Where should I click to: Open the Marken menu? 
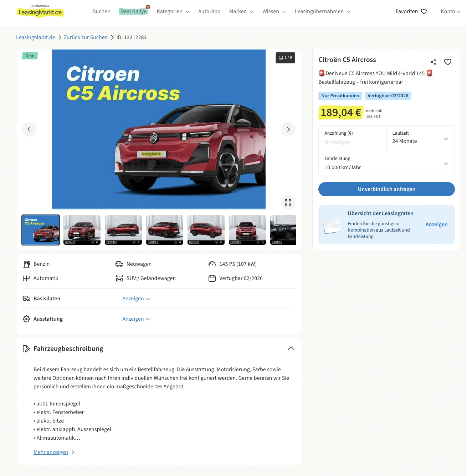pyautogui.click(x=241, y=11)
